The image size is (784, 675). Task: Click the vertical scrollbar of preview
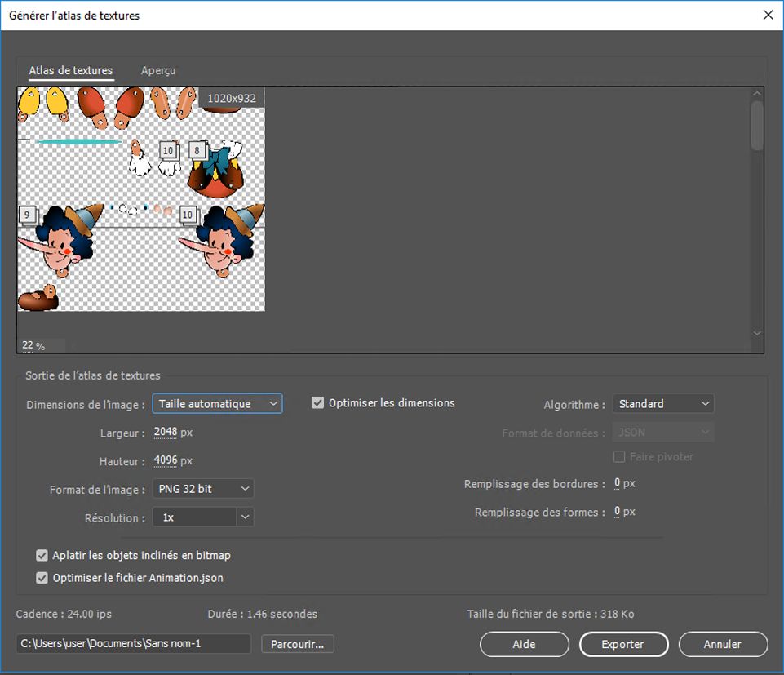(x=757, y=127)
